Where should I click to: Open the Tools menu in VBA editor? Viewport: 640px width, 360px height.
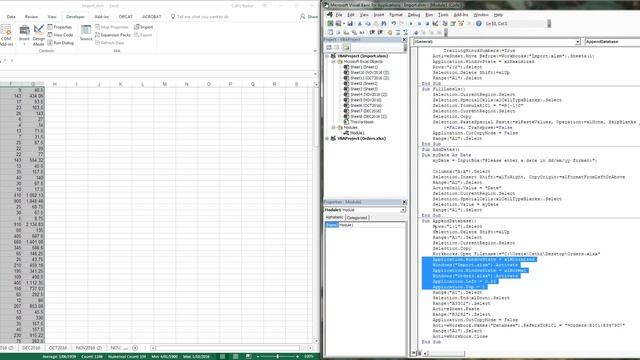point(443,15)
